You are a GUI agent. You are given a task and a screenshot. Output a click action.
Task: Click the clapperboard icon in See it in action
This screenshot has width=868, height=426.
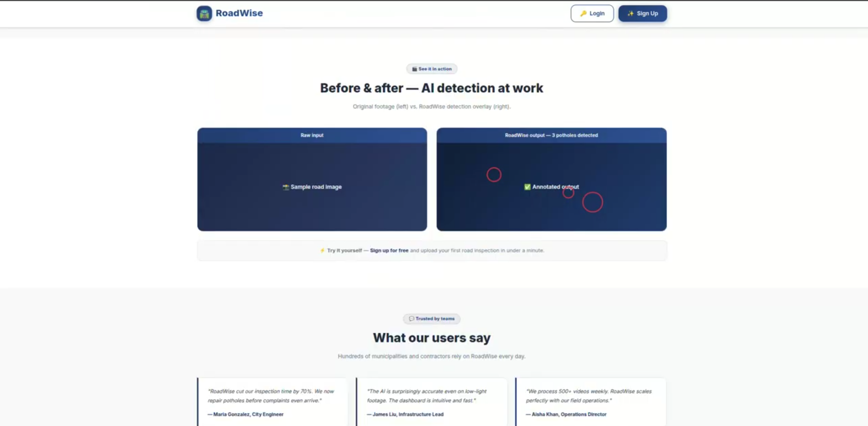pos(415,69)
